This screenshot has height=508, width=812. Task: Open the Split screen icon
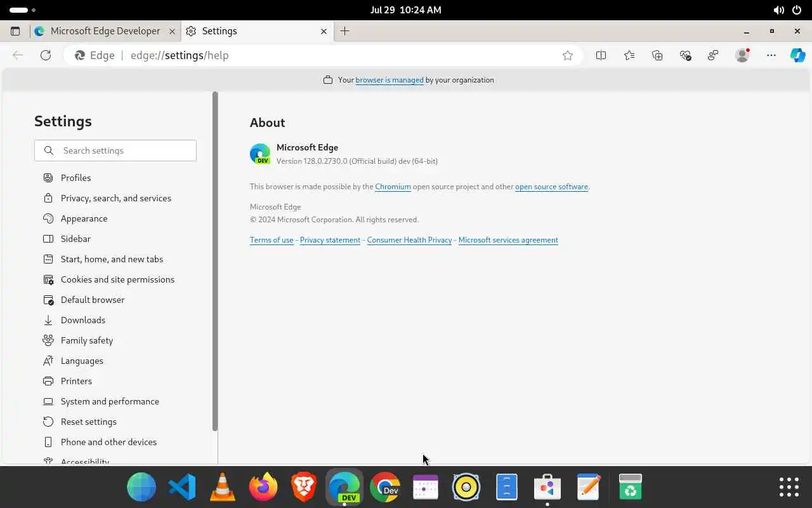[601, 55]
